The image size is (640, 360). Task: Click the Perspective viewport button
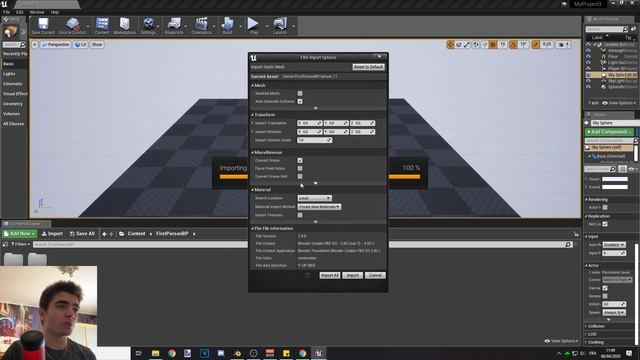point(56,44)
